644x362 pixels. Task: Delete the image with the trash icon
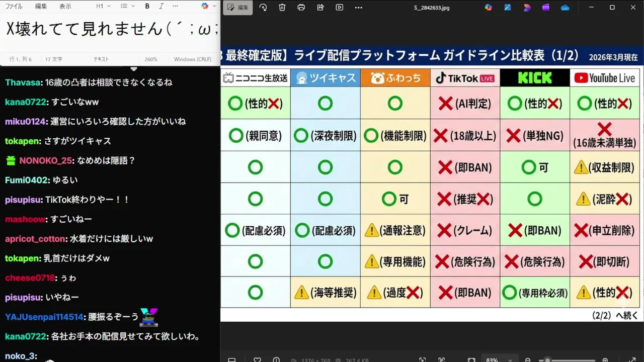[282, 8]
